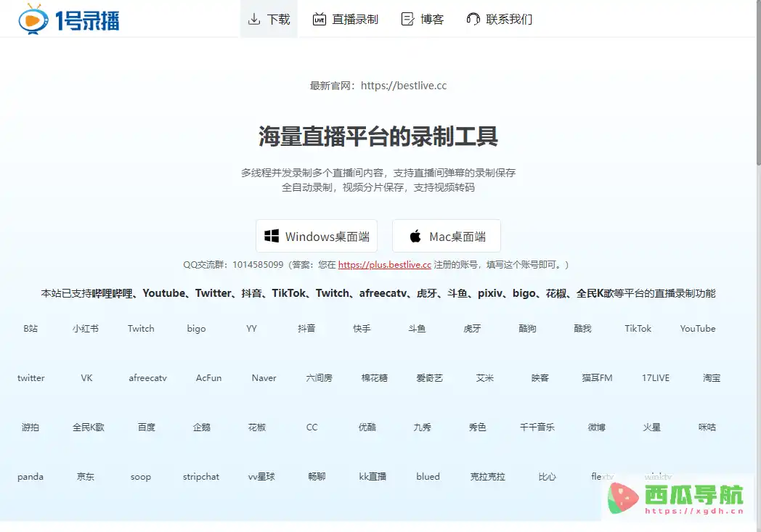Viewport: 761px width, 532px height.
Task: Select the 棉花糖 platform
Action: [375, 378]
